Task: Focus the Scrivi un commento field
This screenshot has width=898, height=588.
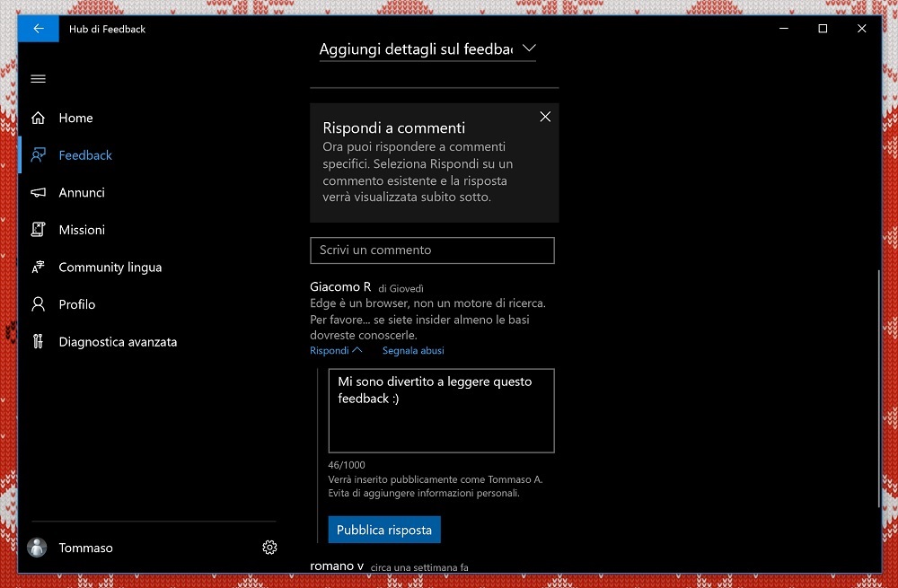Action: coord(433,250)
